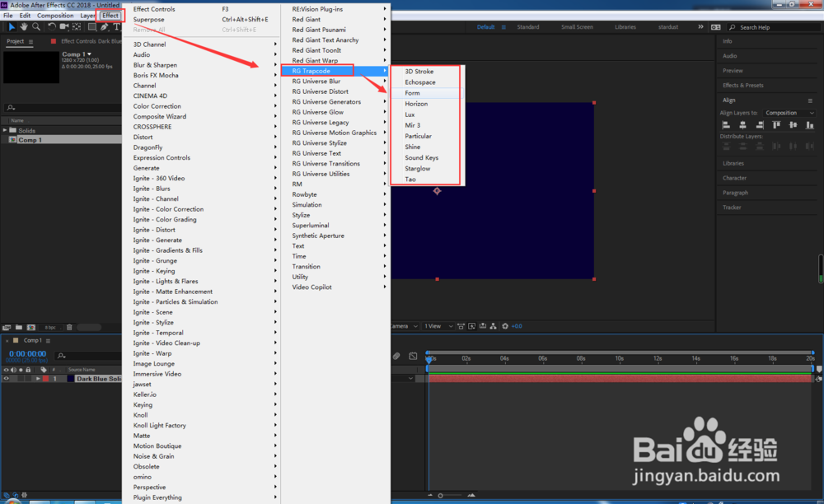Open the parent dropdown on layer 1 row
The height and width of the screenshot is (504, 824).
tap(410, 379)
